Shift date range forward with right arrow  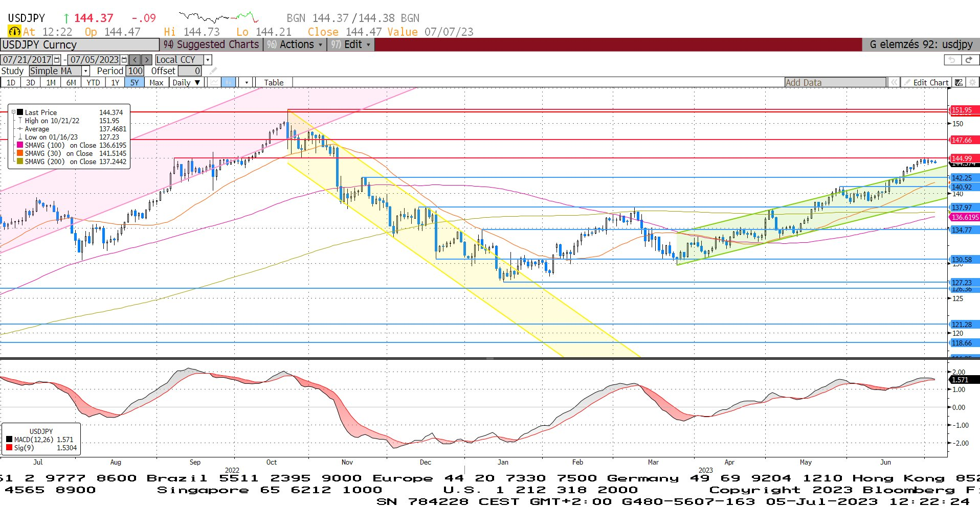pos(146,60)
